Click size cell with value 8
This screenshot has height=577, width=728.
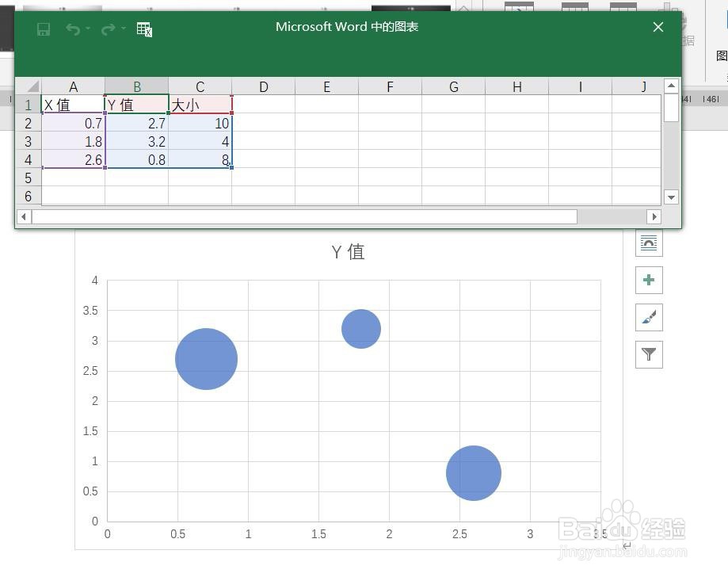coord(200,159)
